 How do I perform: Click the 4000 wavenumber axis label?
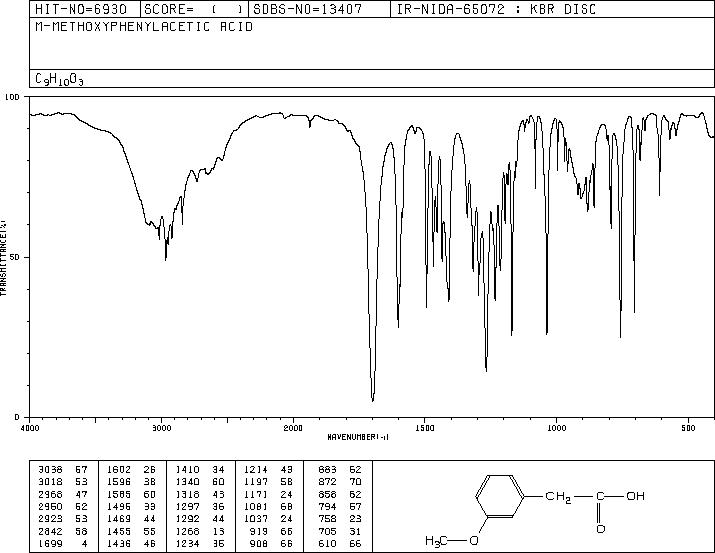(x=30, y=428)
